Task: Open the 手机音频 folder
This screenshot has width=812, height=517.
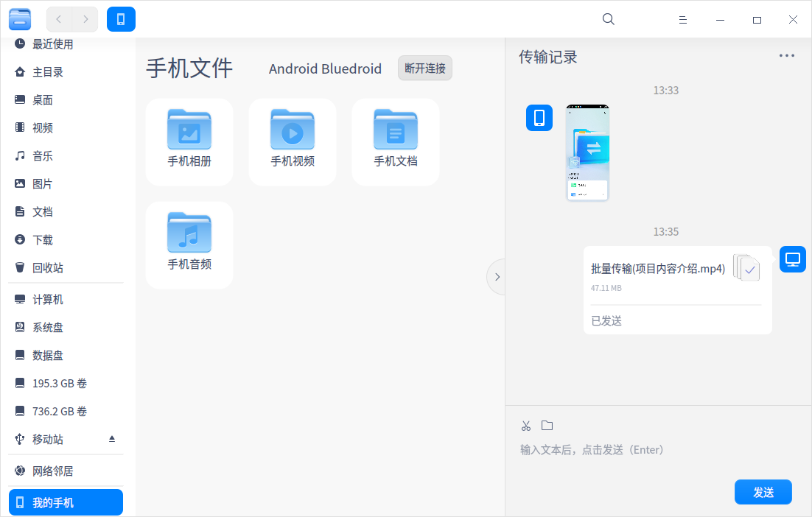Action: pyautogui.click(x=189, y=245)
